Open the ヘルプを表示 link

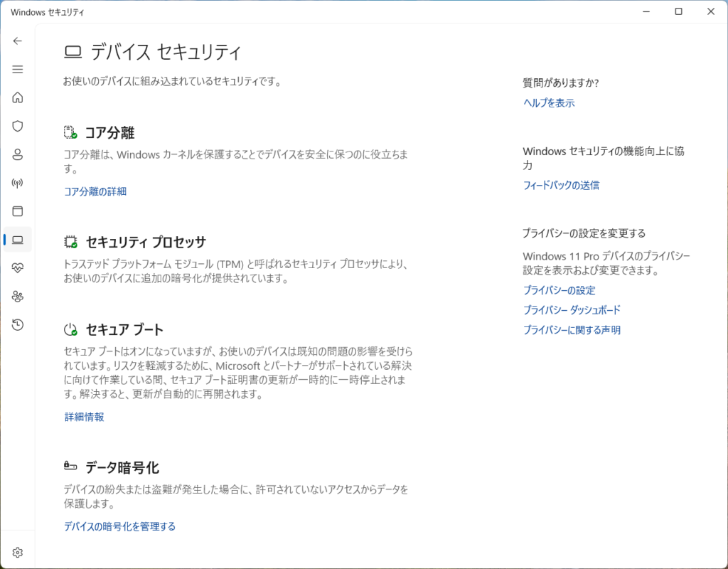(549, 103)
